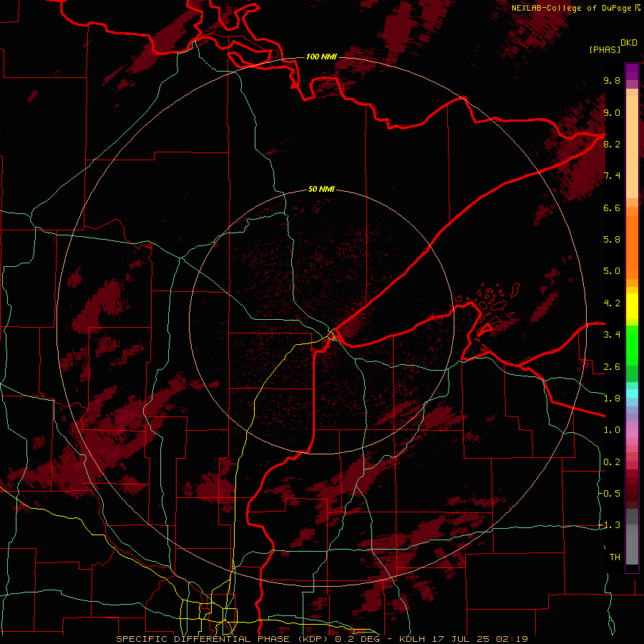
Task: Click the 3.4 scale value
Action: [612, 335]
